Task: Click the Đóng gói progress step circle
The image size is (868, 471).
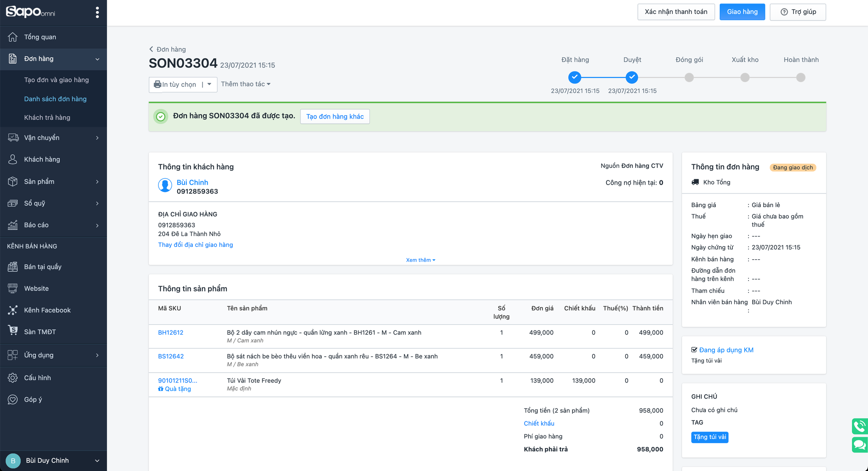Action: click(x=689, y=78)
